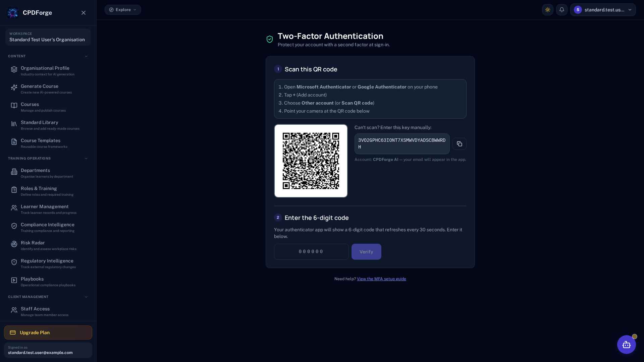Click the Upgrade Plan card icon
644x362 pixels.
(x=13, y=333)
